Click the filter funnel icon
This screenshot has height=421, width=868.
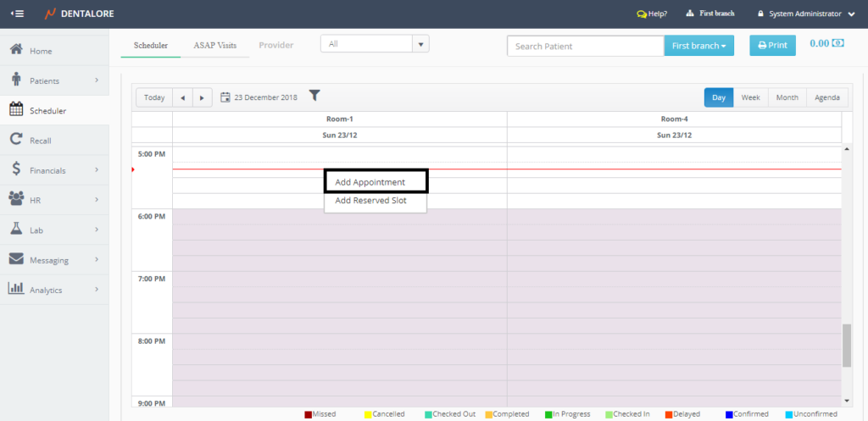pyautogui.click(x=314, y=97)
